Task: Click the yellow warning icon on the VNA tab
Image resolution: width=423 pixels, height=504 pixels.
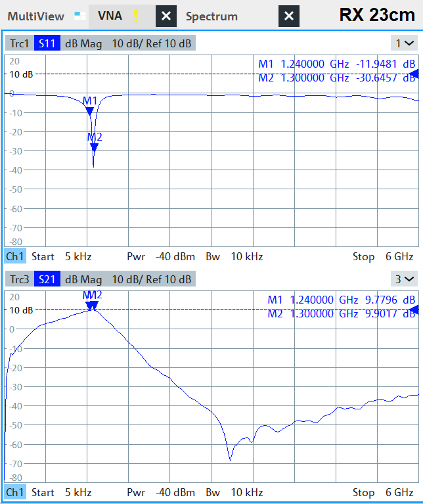Action: point(136,16)
